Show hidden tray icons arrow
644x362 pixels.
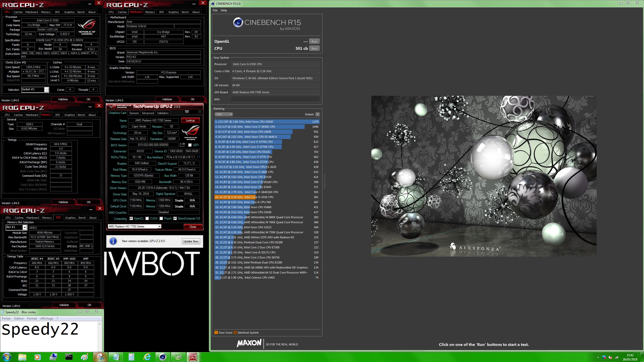598,357
